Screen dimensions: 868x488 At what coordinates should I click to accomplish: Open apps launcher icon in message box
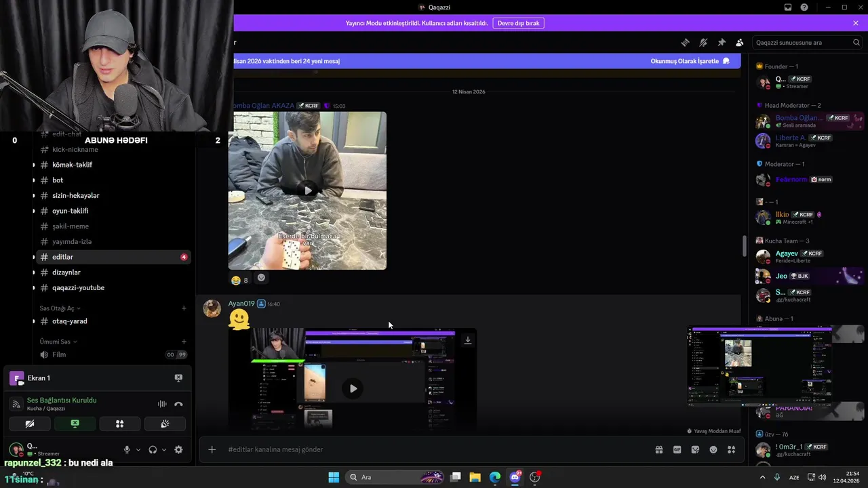coord(731,449)
